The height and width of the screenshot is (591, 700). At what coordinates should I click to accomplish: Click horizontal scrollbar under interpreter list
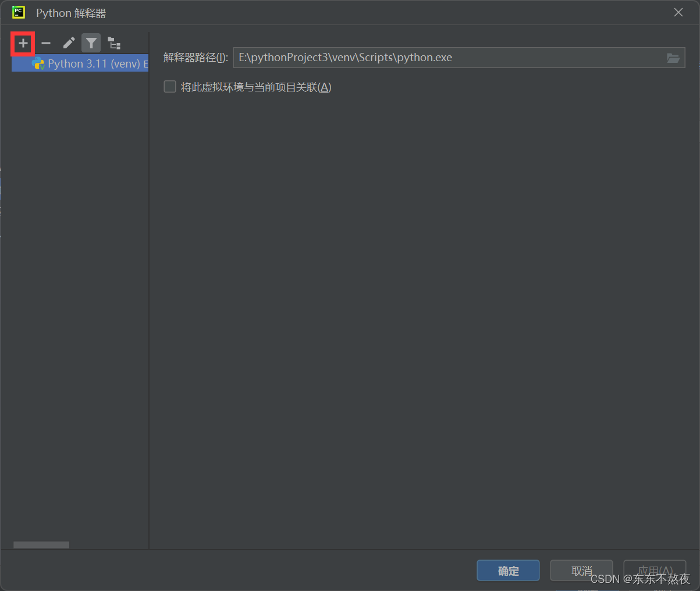coord(41,545)
